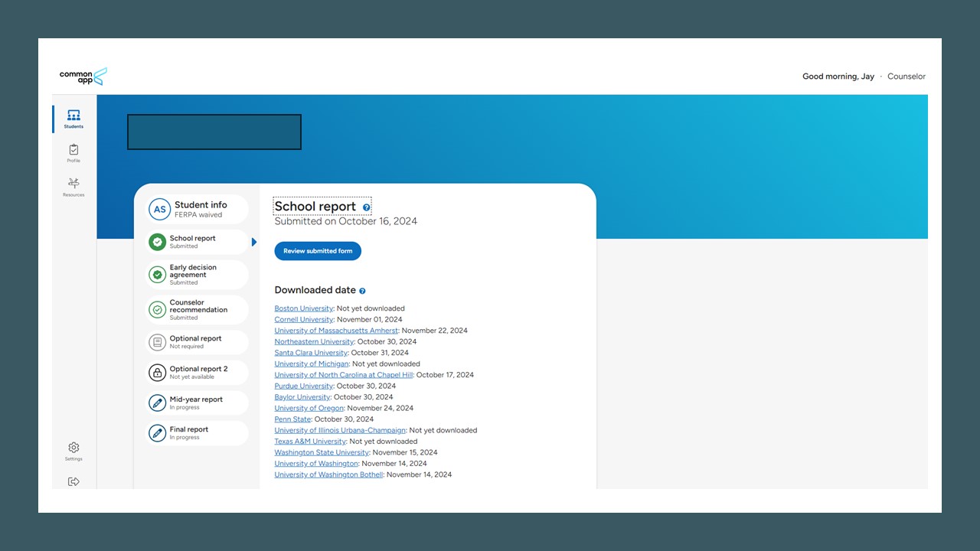Click the Review submitted form button
Viewport: 980px width, 551px height.
click(x=318, y=251)
